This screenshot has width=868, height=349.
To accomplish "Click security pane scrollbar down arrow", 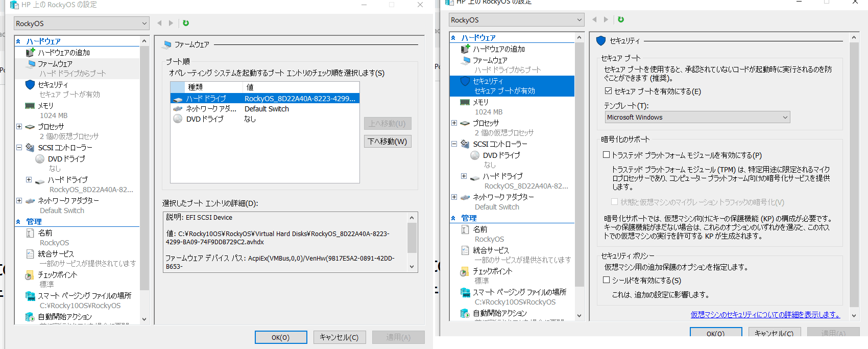I will (x=854, y=316).
